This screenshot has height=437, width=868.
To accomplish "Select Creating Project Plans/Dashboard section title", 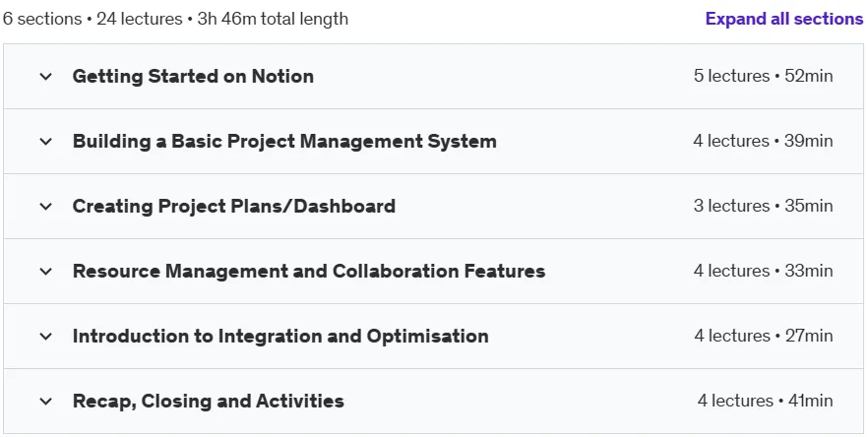I will pyautogui.click(x=233, y=206).
